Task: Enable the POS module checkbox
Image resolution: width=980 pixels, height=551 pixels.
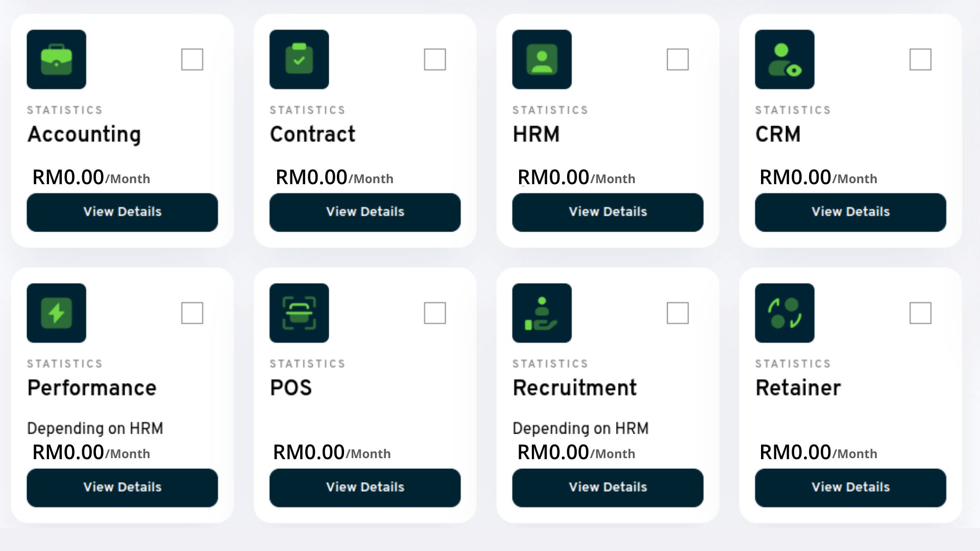Action: click(x=435, y=313)
